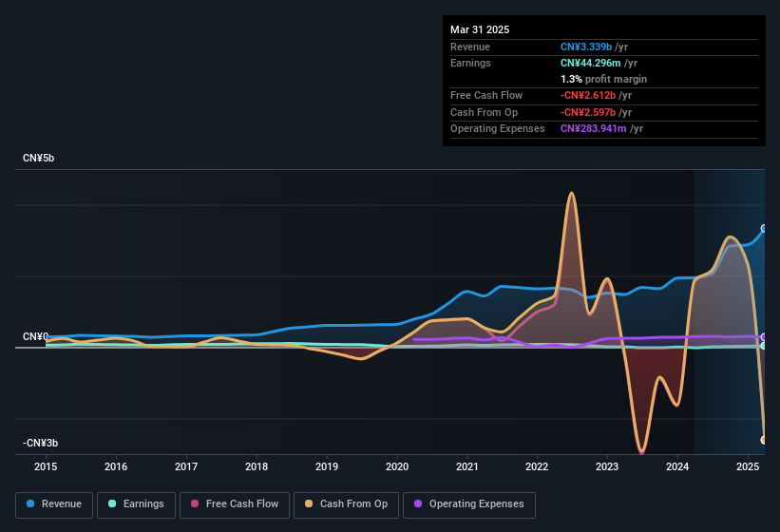Toggle the Free Cash Flow legend button
The height and width of the screenshot is (532, 780).
pyautogui.click(x=235, y=504)
